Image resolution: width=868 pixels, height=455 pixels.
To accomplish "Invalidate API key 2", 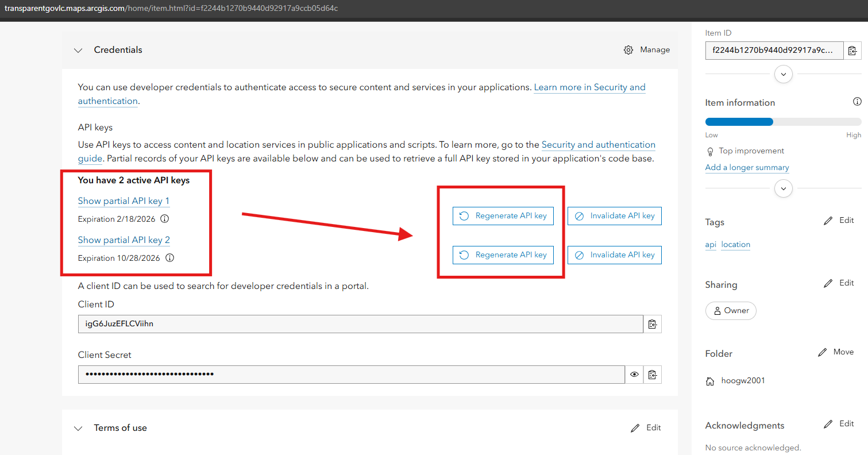I will (615, 255).
